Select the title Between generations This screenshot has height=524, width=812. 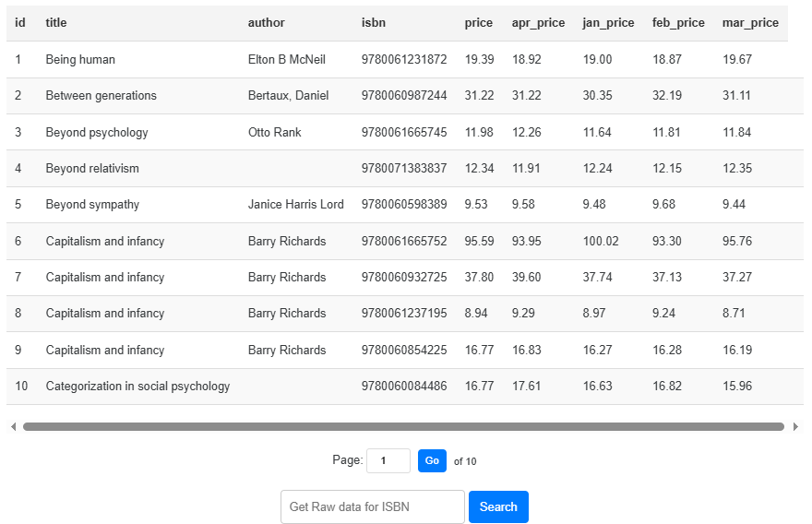[101, 95]
